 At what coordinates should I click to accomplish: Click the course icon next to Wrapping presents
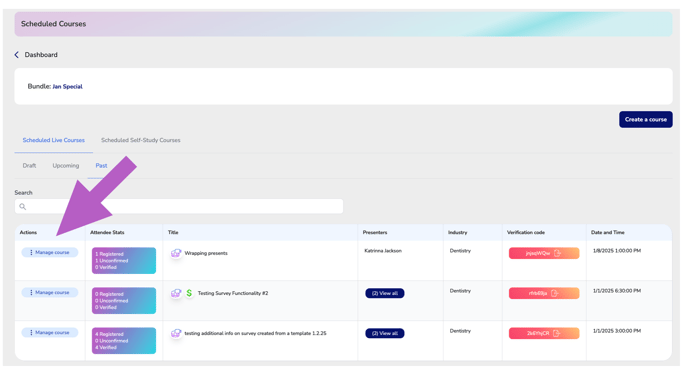click(x=176, y=254)
